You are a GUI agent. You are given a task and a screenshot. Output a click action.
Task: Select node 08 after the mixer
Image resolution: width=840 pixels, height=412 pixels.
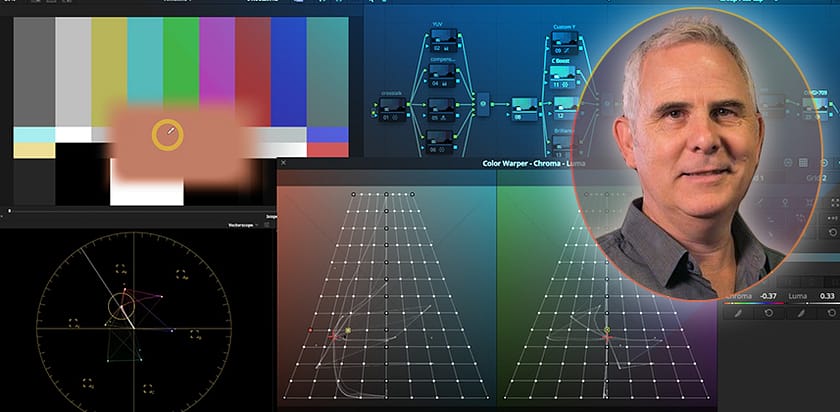point(524,109)
